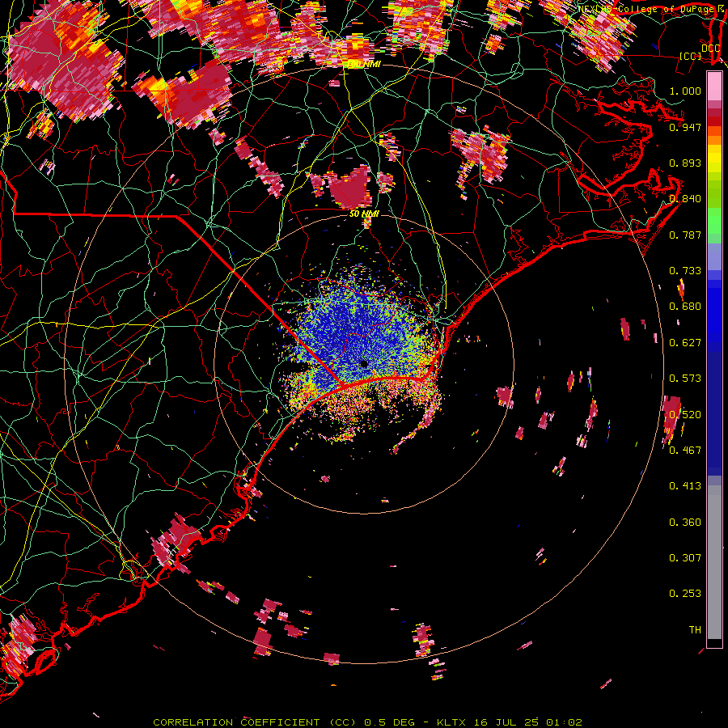Screen dimensions: 728x728
Task: Click the [CC] legend heading
Action: point(690,56)
